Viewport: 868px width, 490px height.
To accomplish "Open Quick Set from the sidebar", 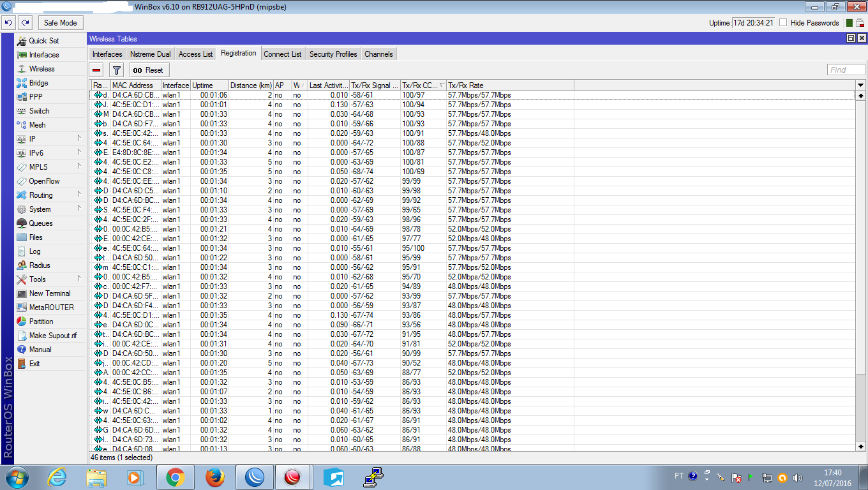I will [43, 41].
